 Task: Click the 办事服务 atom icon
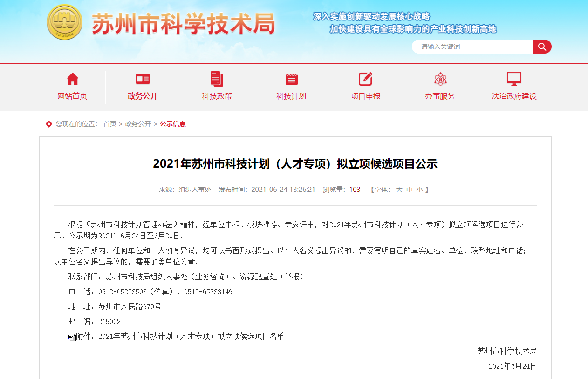(x=440, y=79)
